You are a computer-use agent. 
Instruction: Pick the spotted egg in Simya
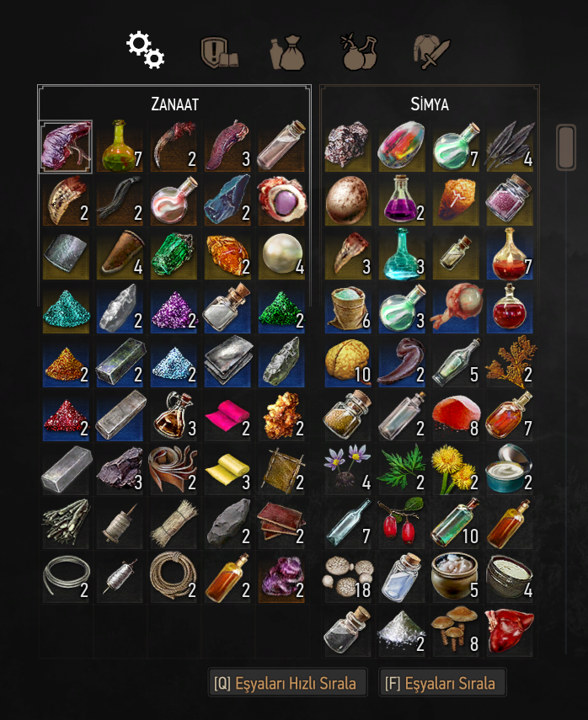point(348,200)
